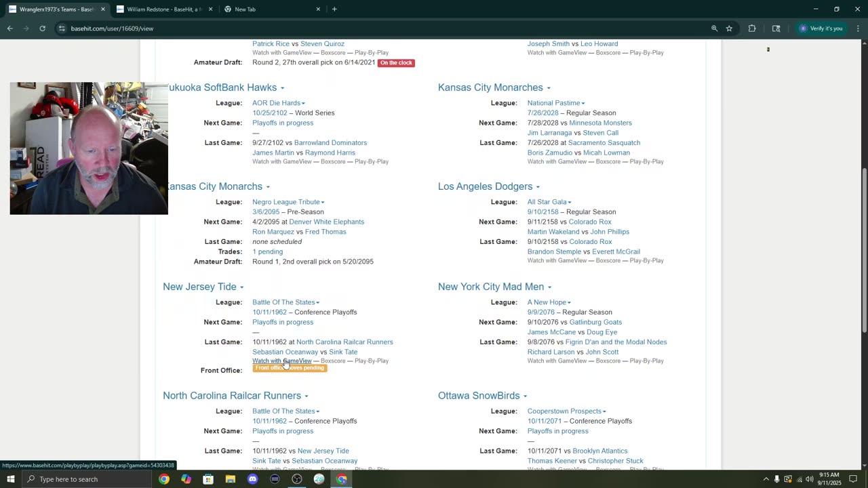The image size is (868, 488).
Task: Open the Denver White Elephants team link
Action: (326, 222)
